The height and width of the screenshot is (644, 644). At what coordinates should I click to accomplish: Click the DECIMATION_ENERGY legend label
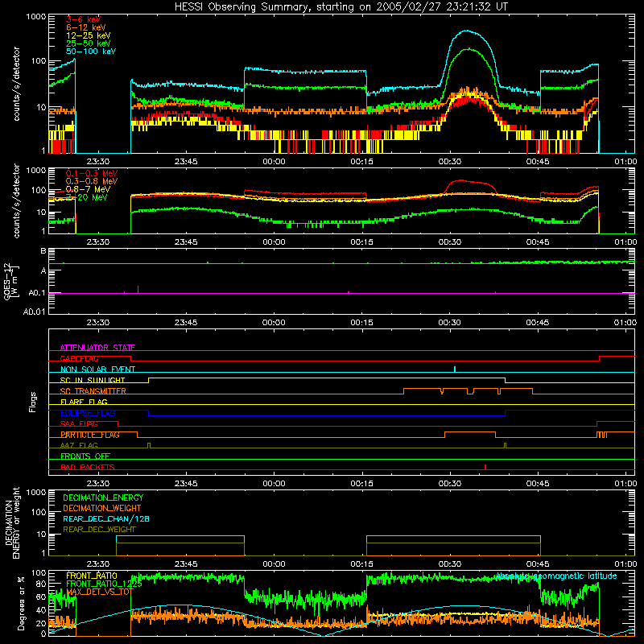click(x=103, y=497)
